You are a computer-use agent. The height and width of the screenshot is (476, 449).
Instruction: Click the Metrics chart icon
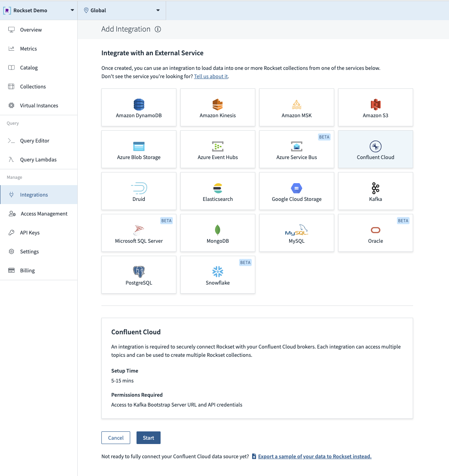11,49
